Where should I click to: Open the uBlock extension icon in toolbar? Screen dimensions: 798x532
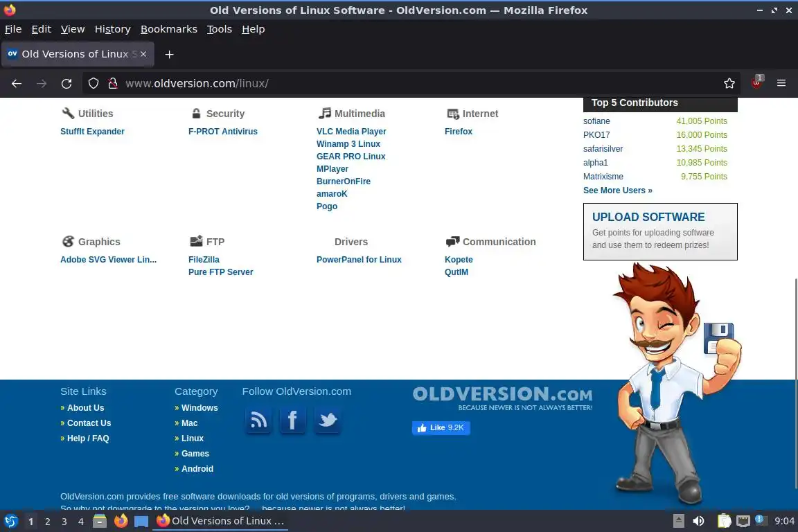pos(756,82)
